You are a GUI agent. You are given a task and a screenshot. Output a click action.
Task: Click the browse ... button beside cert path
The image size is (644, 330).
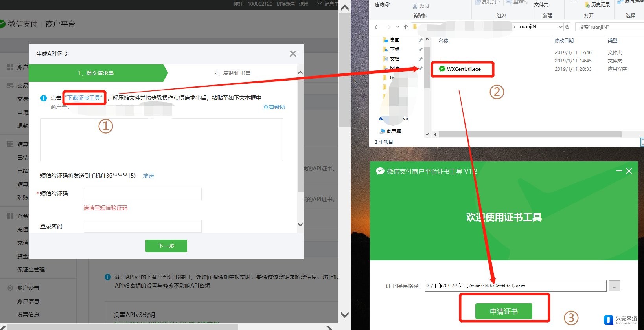615,286
